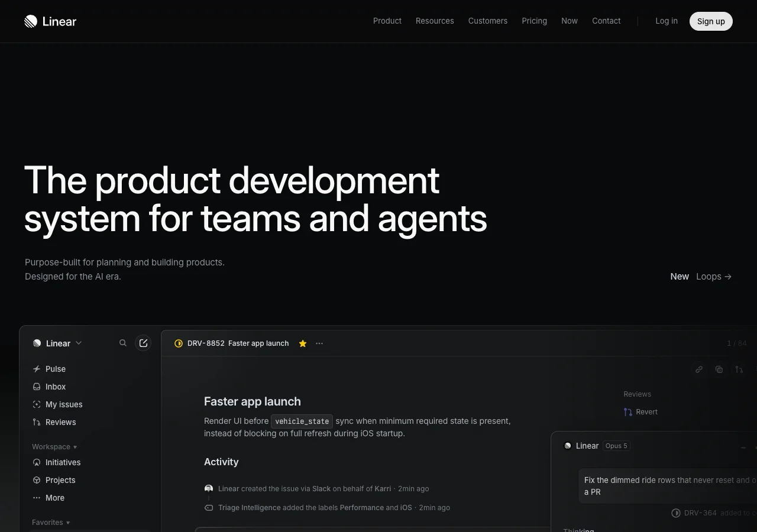Collapse the Favorites section
This screenshot has width=757, height=532.
pos(51,523)
